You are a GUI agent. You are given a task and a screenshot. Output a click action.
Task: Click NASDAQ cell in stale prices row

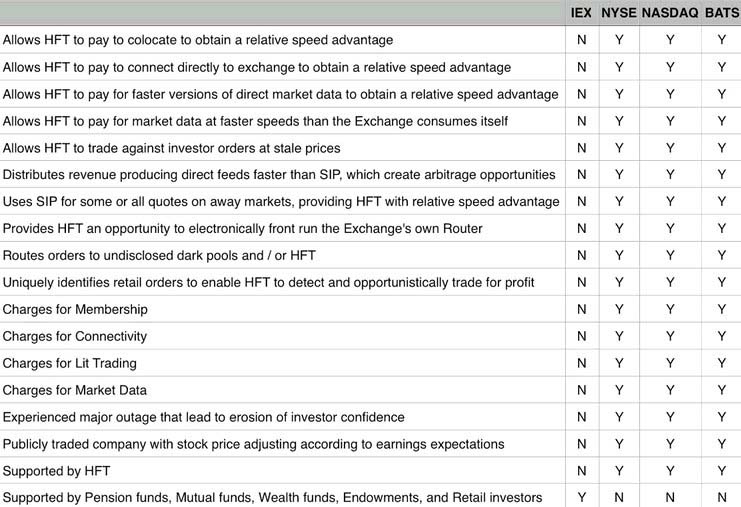670,148
